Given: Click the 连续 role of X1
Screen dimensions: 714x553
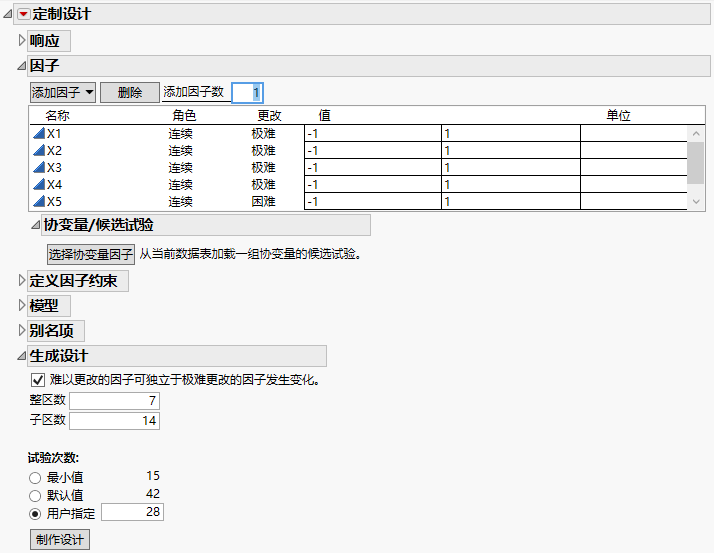Looking at the screenshot, I should 180,133.
